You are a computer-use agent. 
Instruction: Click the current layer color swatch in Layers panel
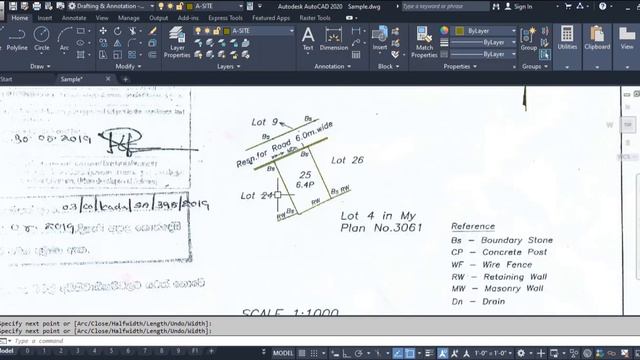pyautogui.click(x=227, y=31)
